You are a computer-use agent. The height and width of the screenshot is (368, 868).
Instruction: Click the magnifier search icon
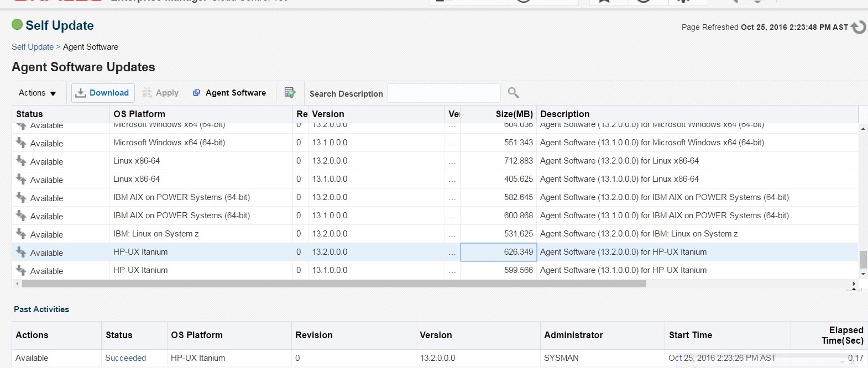click(x=514, y=93)
